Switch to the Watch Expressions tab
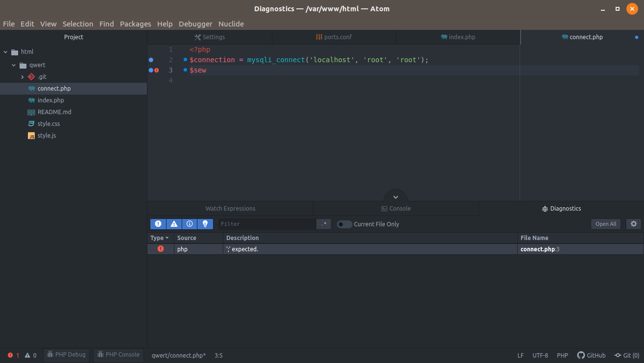Viewport: 644px width, 363px height. 230,208
